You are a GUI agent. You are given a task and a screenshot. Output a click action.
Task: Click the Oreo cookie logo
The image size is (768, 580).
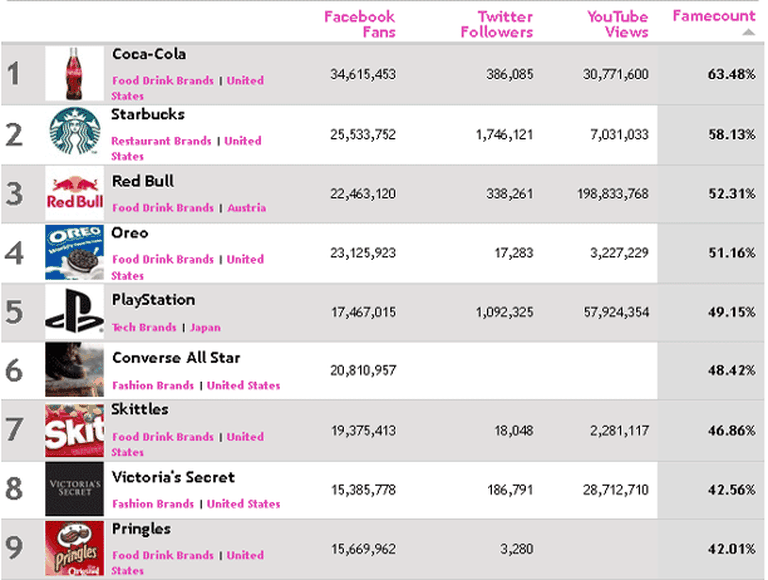(74, 252)
